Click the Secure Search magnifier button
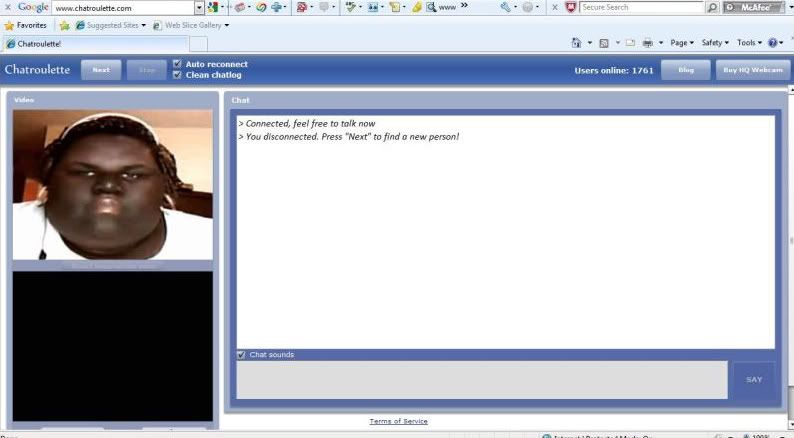This screenshot has width=794, height=438. click(x=712, y=7)
